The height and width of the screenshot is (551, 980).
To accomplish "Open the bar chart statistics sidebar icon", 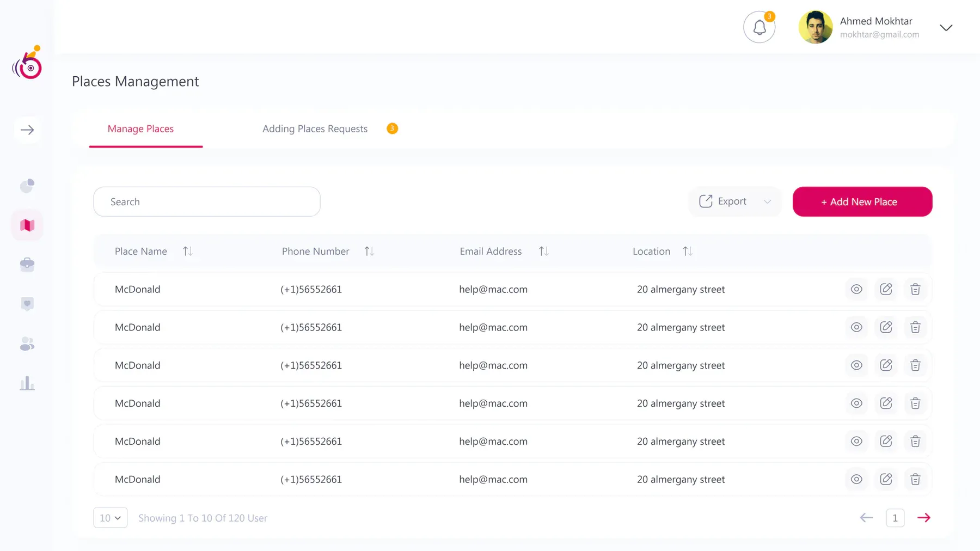I will 27,383.
